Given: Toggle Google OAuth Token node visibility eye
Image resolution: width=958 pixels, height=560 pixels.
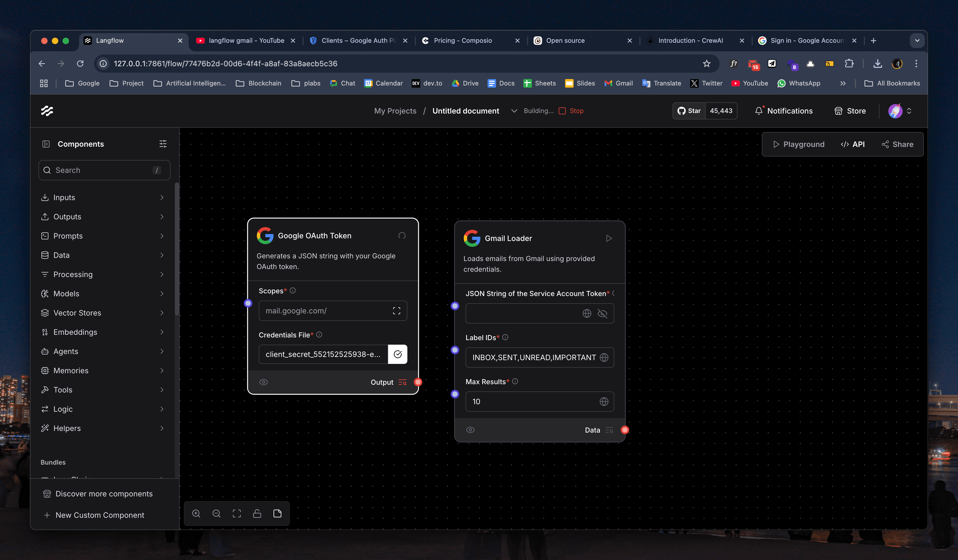Looking at the screenshot, I should [264, 382].
